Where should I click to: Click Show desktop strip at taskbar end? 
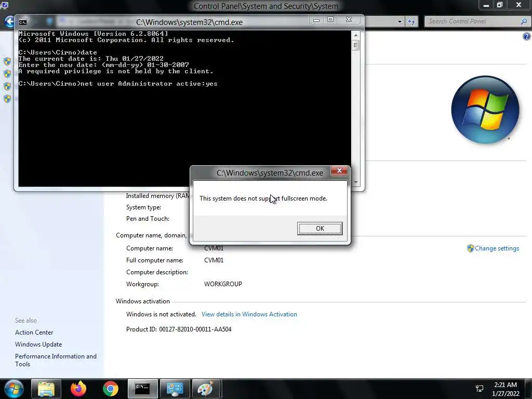[528, 389]
